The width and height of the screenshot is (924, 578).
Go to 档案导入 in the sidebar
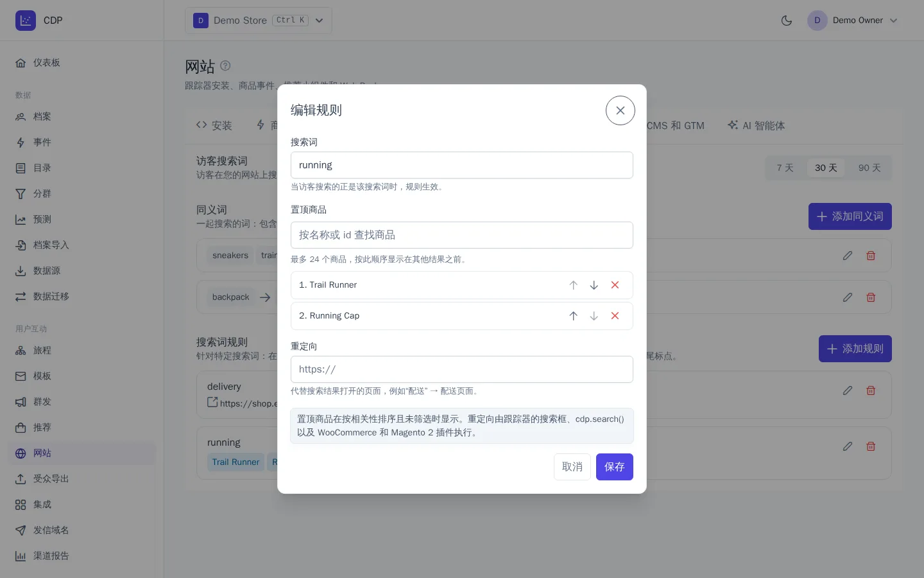tap(82, 245)
